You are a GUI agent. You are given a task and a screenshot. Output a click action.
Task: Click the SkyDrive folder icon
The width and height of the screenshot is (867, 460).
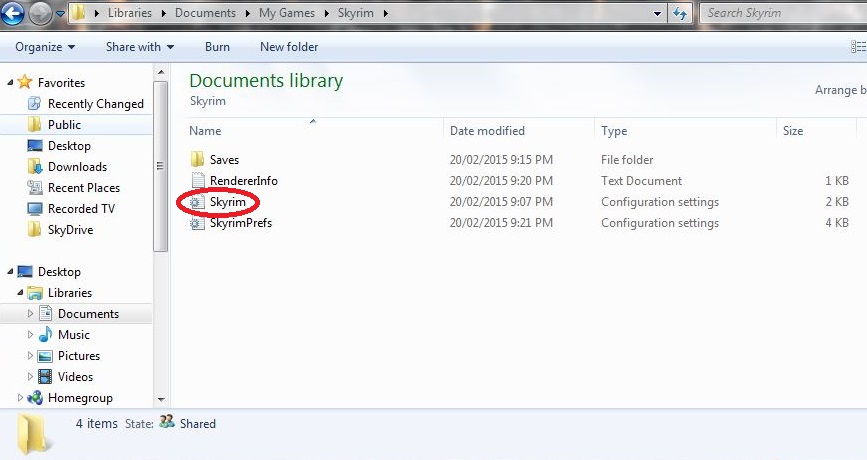coord(34,229)
